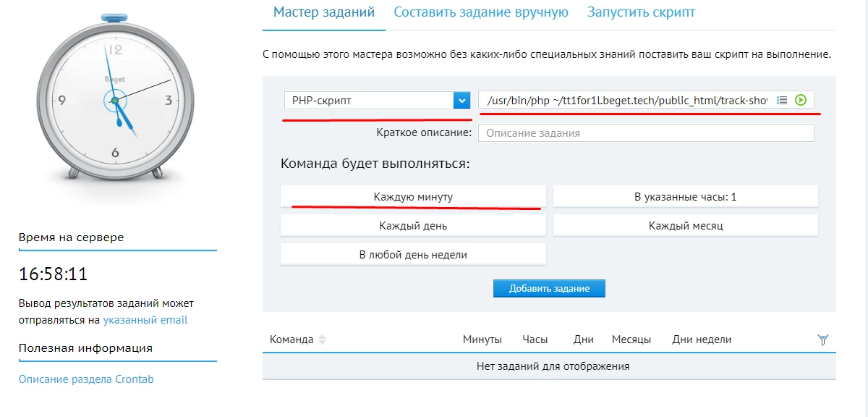Screen dimensions: 868x417
Task: Expand the PHP-скрипт dropdown arrow
Action: [x=462, y=101]
